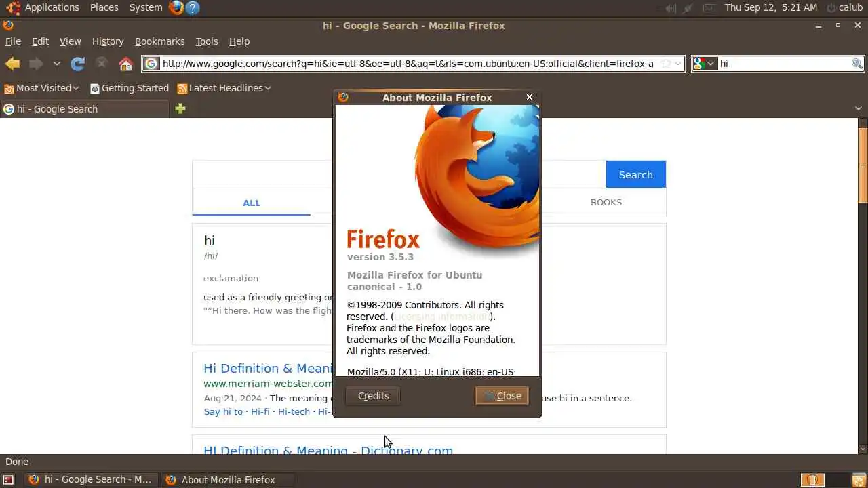Follow the 'Hi-fi' sublink
The height and width of the screenshot is (488, 868).
point(260,411)
